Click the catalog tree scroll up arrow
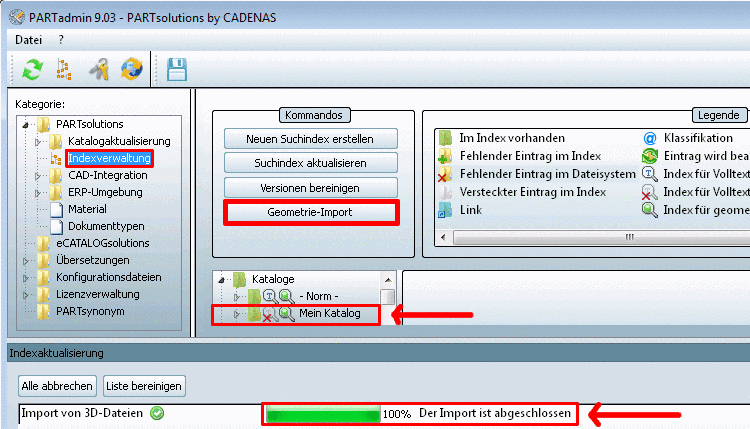750x429 pixels. [388, 280]
